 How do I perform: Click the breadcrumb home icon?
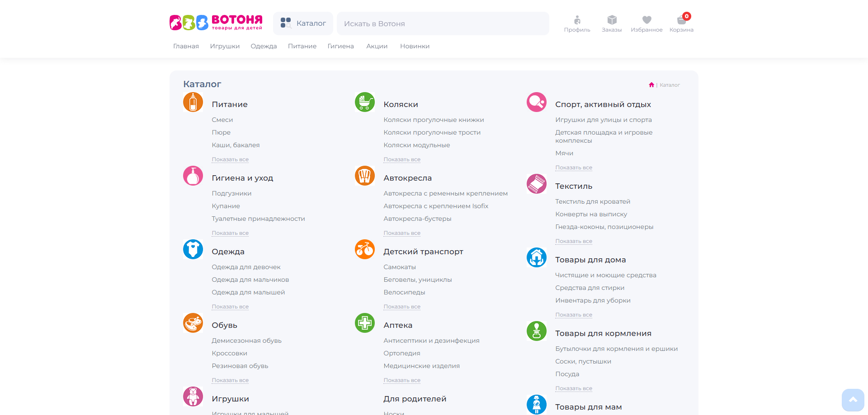tap(651, 85)
